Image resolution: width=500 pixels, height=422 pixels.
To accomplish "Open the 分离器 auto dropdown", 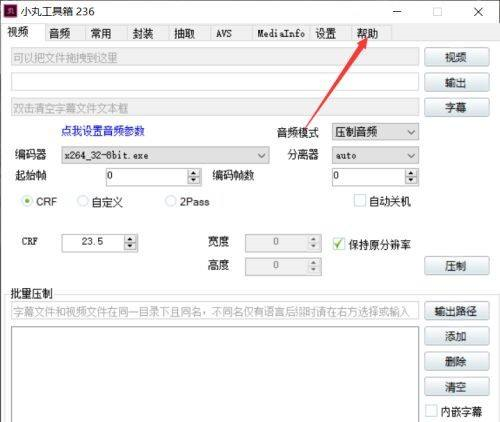I will point(375,155).
